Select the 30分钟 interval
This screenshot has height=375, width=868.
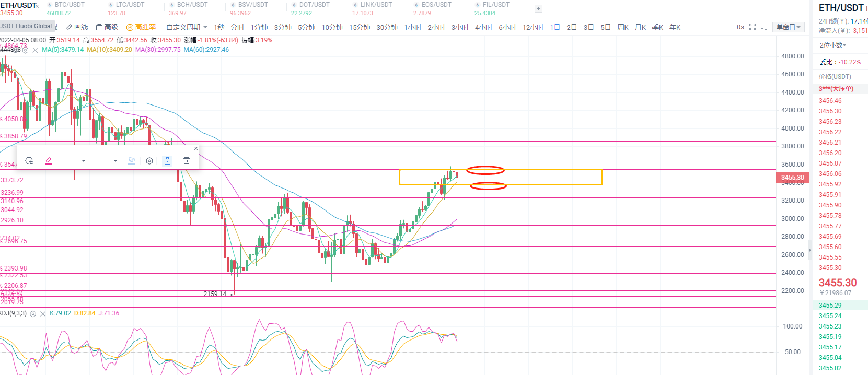coord(387,27)
